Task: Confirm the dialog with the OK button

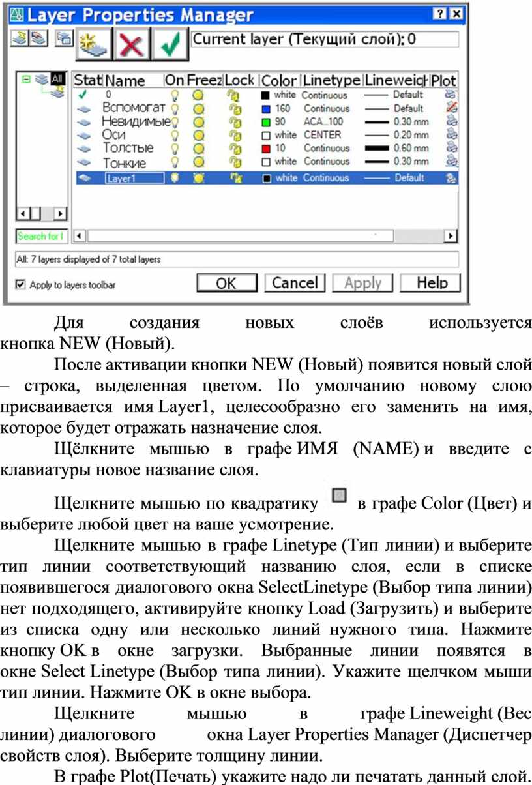Action: point(226,283)
